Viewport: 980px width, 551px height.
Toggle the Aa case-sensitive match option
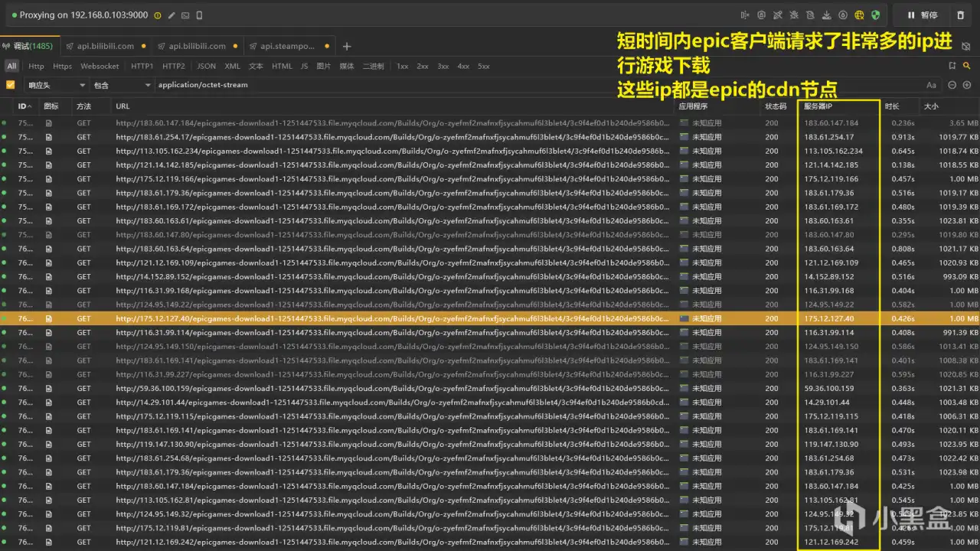[931, 85]
